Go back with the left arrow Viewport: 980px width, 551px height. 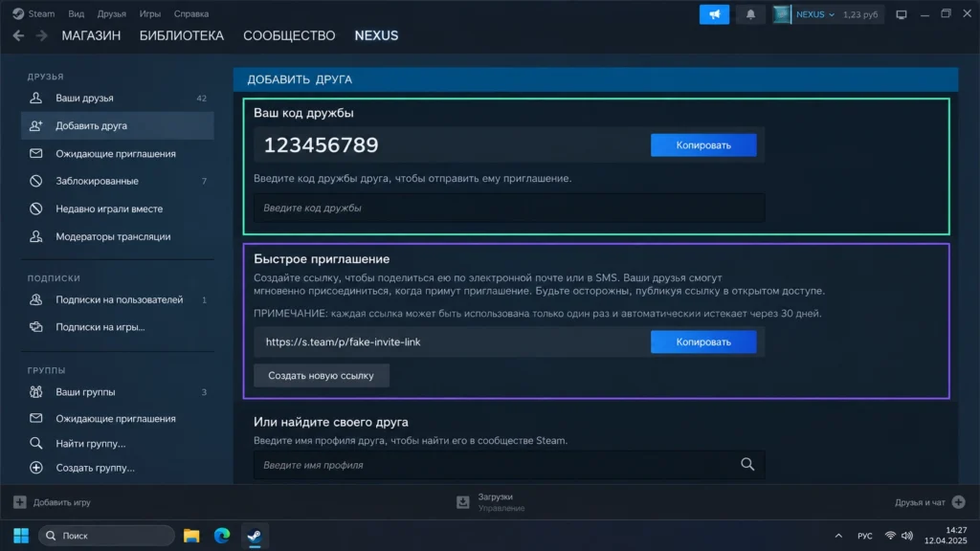[18, 35]
